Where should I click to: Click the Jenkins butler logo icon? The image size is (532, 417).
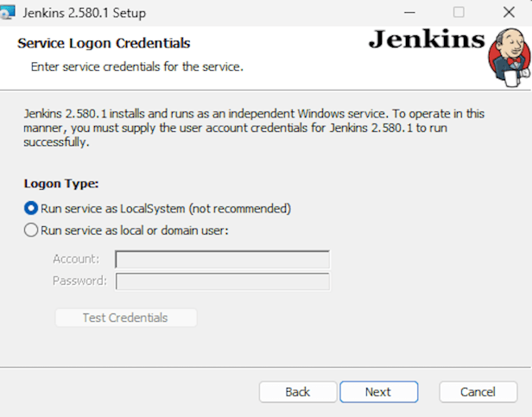coord(510,57)
